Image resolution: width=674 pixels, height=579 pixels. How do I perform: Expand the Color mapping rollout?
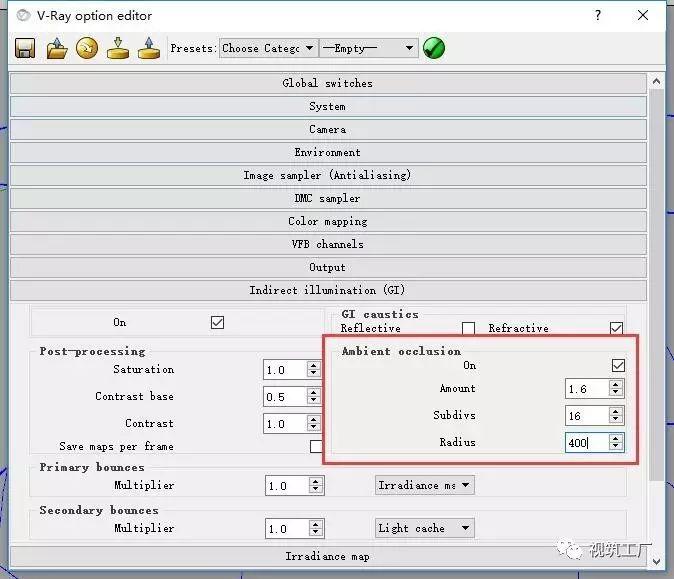pyautogui.click(x=328, y=221)
